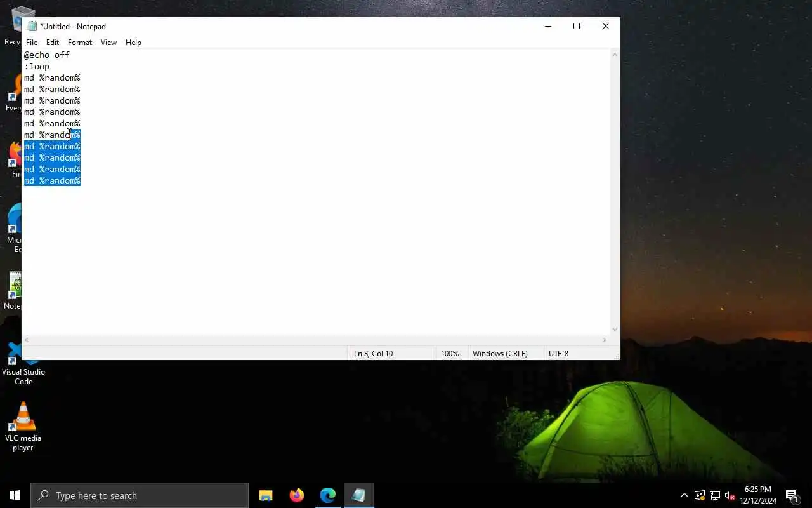
Task: Click 'Windows (CRLF)' in status bar
Action: pos(500,353)
